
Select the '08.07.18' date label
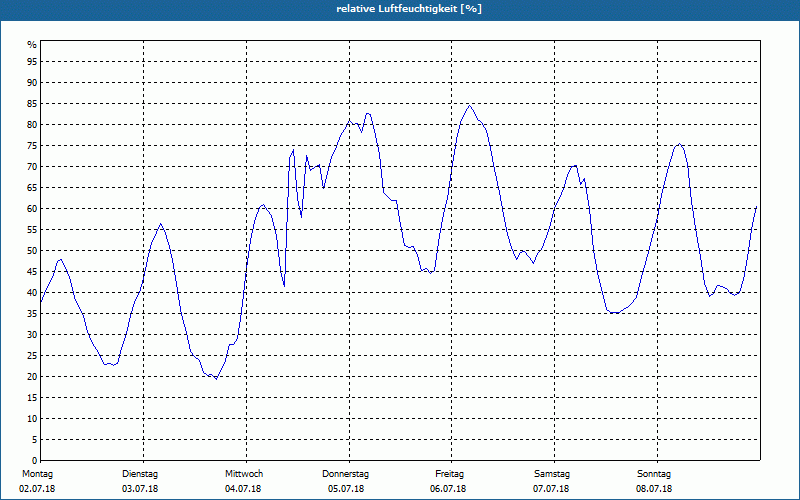(x=654, y=489)
